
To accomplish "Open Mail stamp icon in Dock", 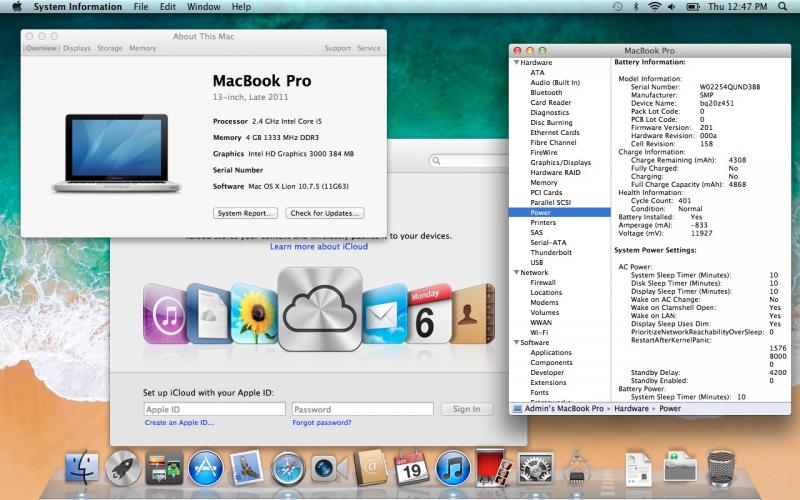I will click(246, 468).
